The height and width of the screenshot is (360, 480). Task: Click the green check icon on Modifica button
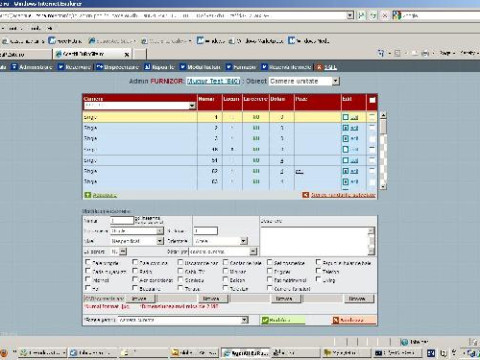(265, 320)
